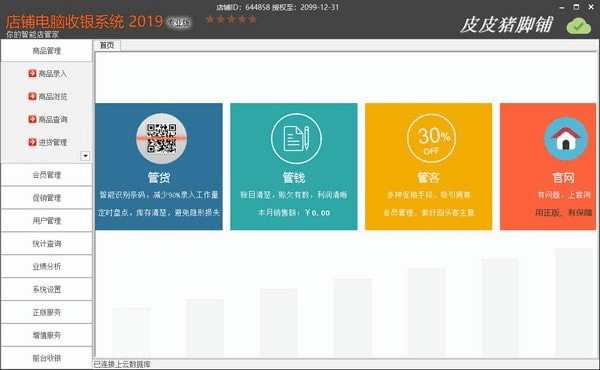Screen dimensions: 600x370
Task: Expand the sidebar submenu down arrow
Action: pyautogui.click(x=85, y=156)
